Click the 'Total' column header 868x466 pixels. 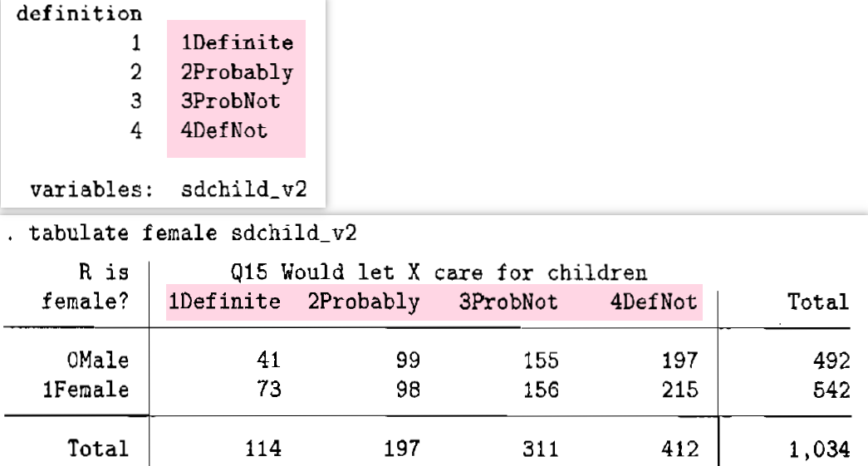coord(818,302)
